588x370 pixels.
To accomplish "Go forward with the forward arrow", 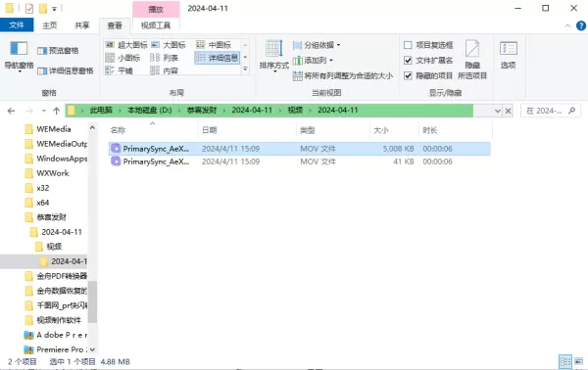I will (28, 111).
